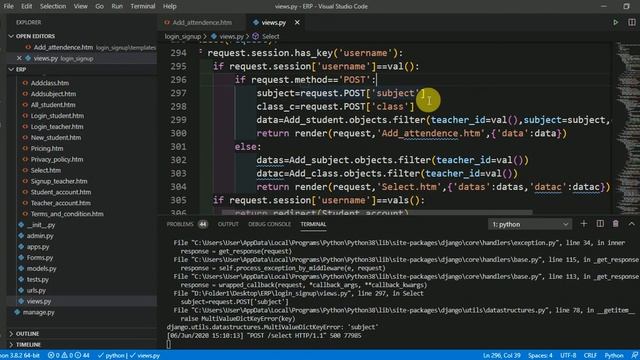Collapse the Open Editors section
Image resolution: width=640 pixels, height=360 pixels.
(11, 36)
